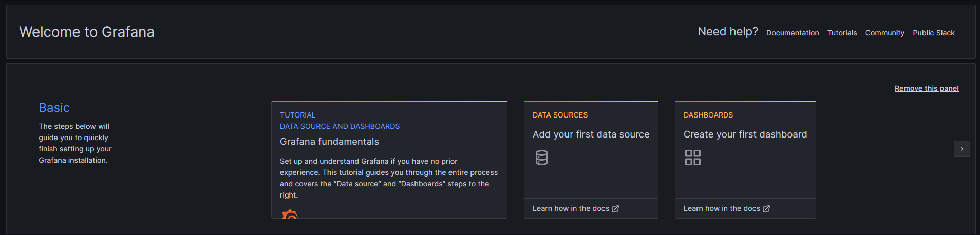
Task: Click the dashboard grid icon in Dashboards card
Action: click(x=693, y=158)
